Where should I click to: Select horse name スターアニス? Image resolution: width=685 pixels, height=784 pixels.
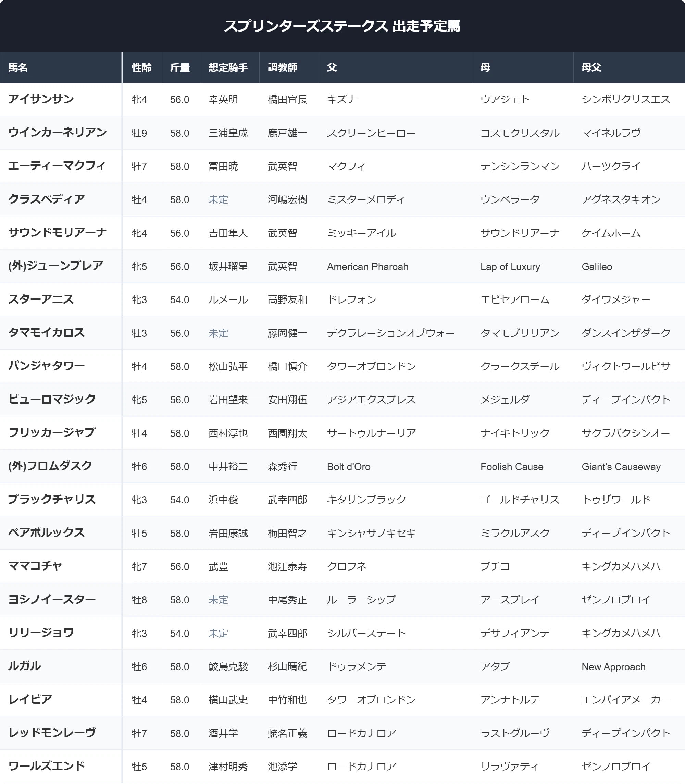41,299
